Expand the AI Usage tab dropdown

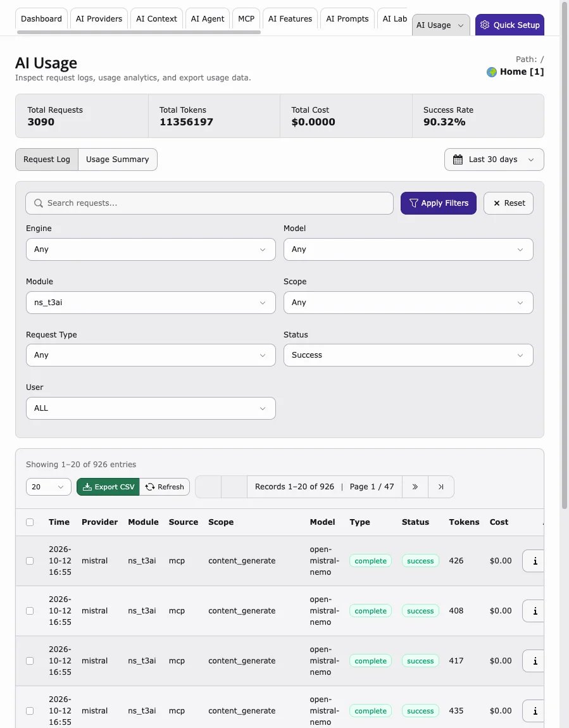(441, 25)
